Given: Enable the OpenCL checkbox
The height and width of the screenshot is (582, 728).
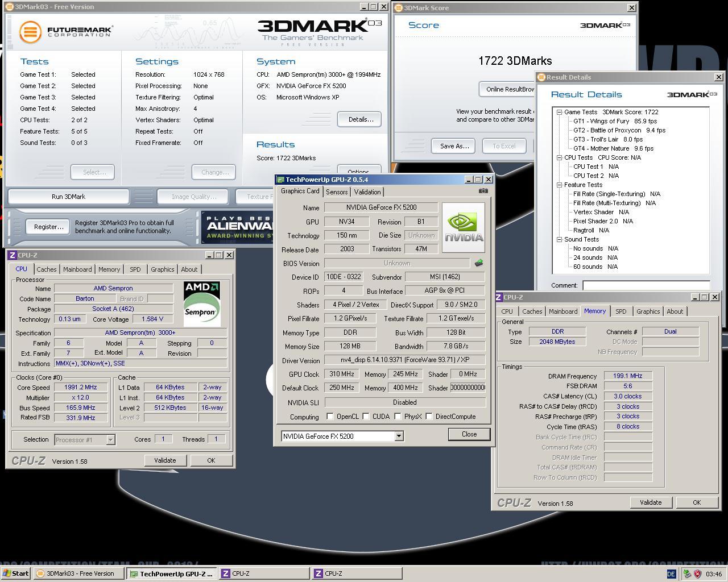Looking at the screenshot, I should pyautogui.click(x=330, y=417).
